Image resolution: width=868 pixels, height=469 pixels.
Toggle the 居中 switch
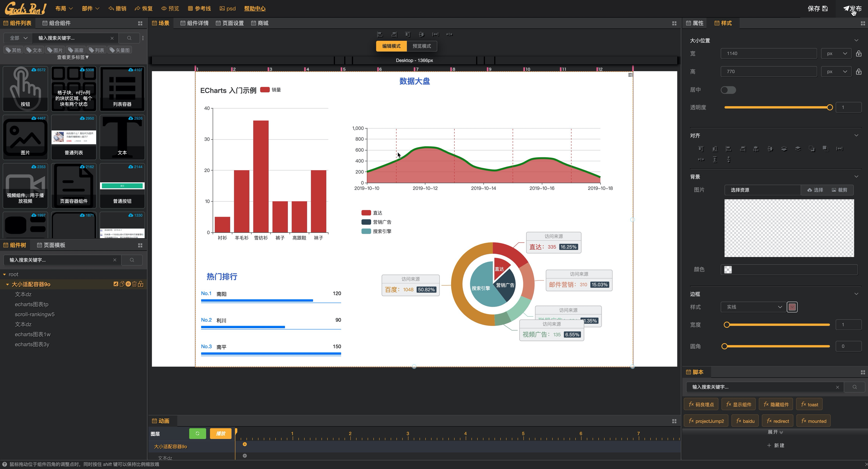pyautogui.click(x=728, y=90)
